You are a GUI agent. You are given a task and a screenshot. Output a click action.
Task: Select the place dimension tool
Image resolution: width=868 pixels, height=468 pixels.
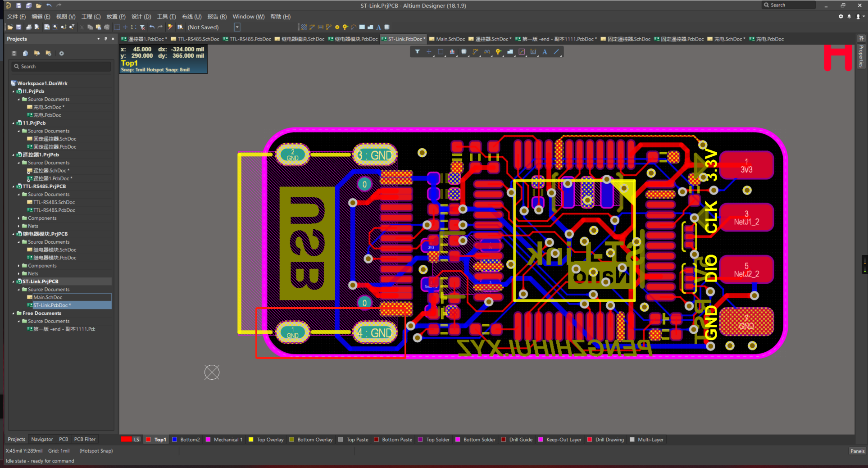(x=533, y=52)
